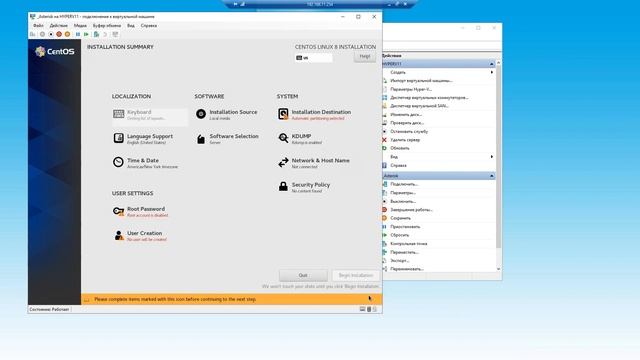Click Приостановить under Asterisk actions
This screenshot has width=640, height=360.
tap(405, 227)
